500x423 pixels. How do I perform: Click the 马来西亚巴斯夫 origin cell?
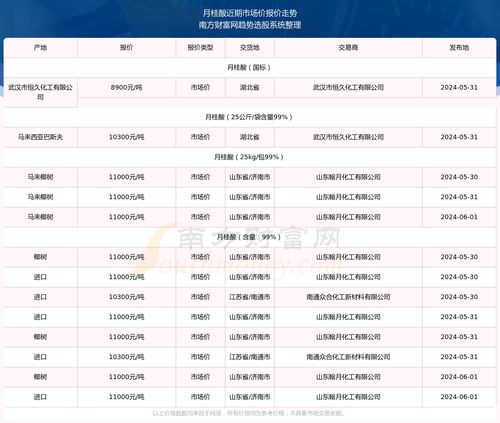(x=40, y=137)
